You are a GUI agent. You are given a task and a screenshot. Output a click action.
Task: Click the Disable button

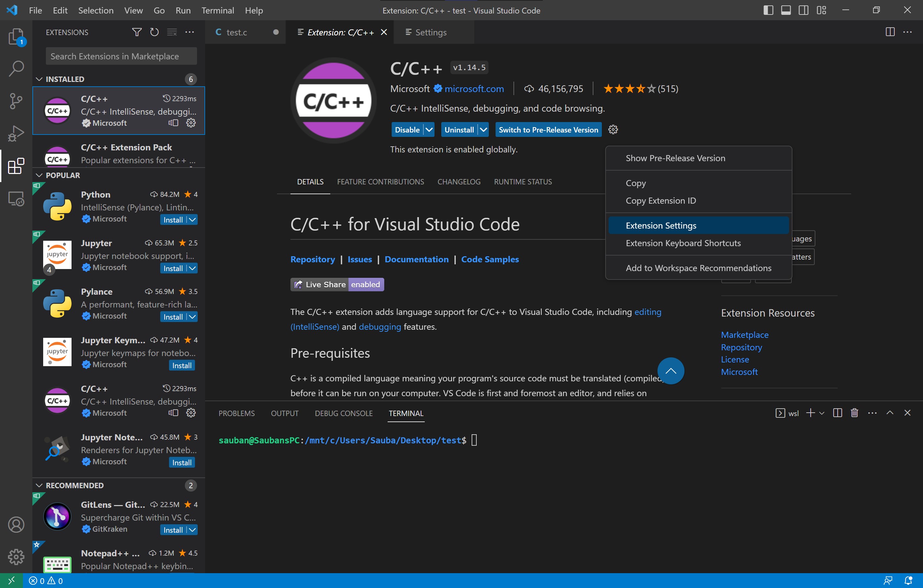407,129
